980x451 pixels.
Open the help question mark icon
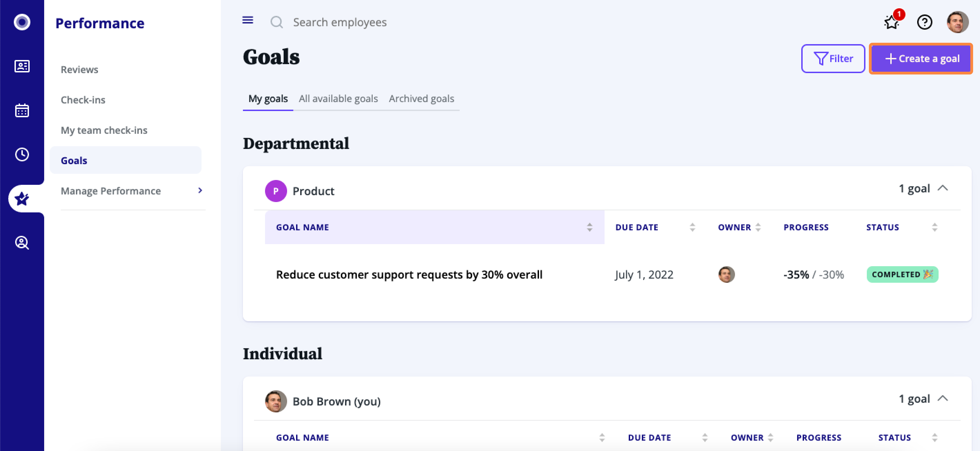point(924,22)
